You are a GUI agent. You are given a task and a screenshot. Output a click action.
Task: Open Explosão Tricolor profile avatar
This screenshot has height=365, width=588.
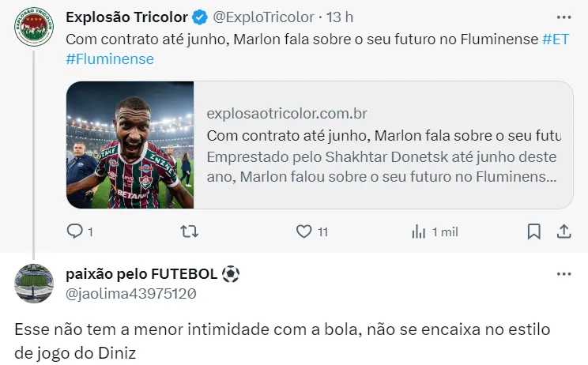(34, 27)
